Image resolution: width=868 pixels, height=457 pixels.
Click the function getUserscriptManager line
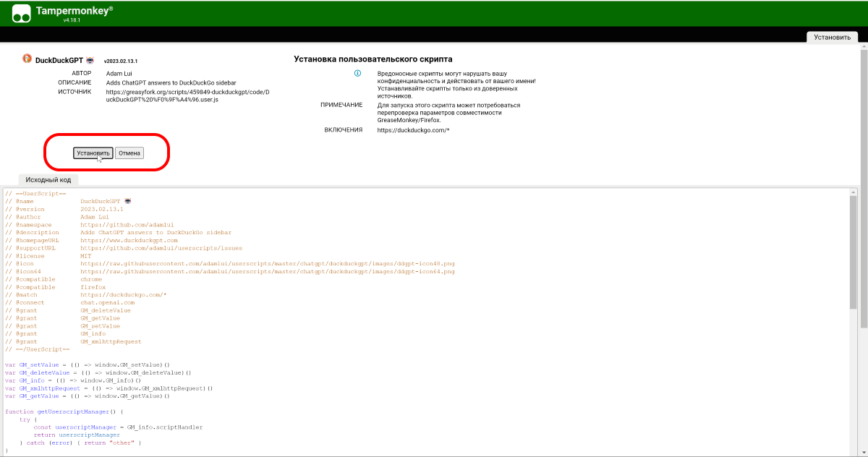click(64, 411)
